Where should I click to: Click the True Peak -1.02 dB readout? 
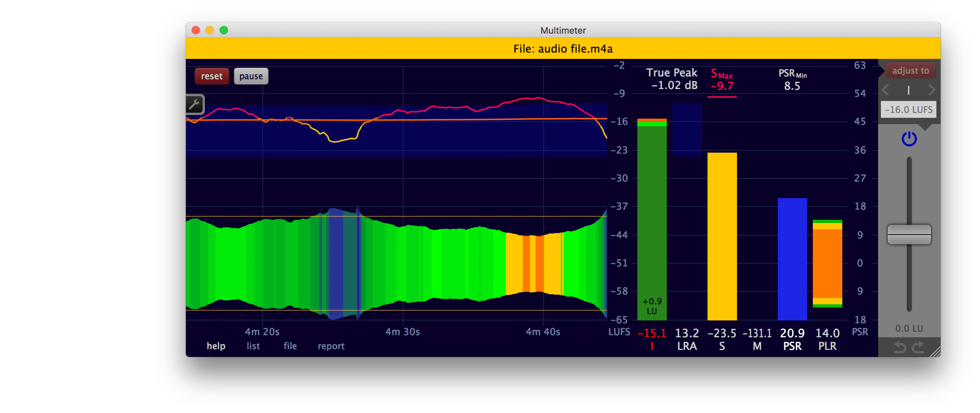coord(672,79)
